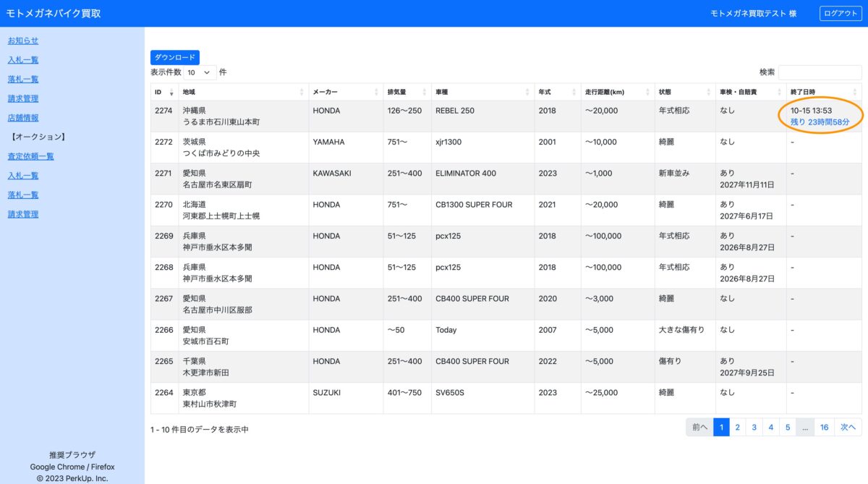Image resolution: width=868 pixels, height=484 pixels.
Task: Jump to page 16 of results
Action: 824,428
